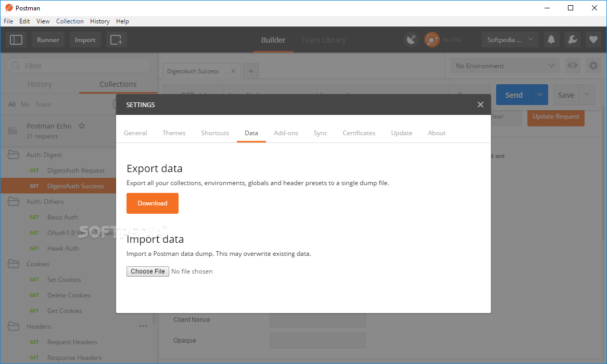Open a new window via toolbar icon
The width and height of the screenshot is (607, 364).
116,40
